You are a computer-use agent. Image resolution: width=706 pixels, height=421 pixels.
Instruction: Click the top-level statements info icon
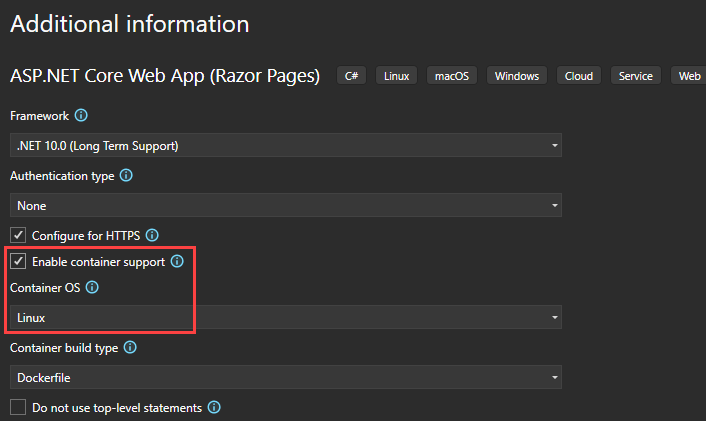tap(214, 407)
